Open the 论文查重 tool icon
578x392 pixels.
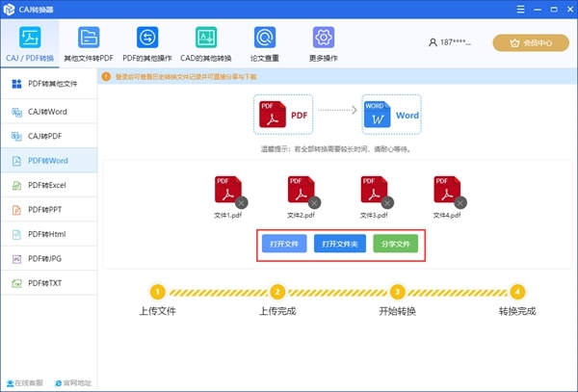click(264, 38)
